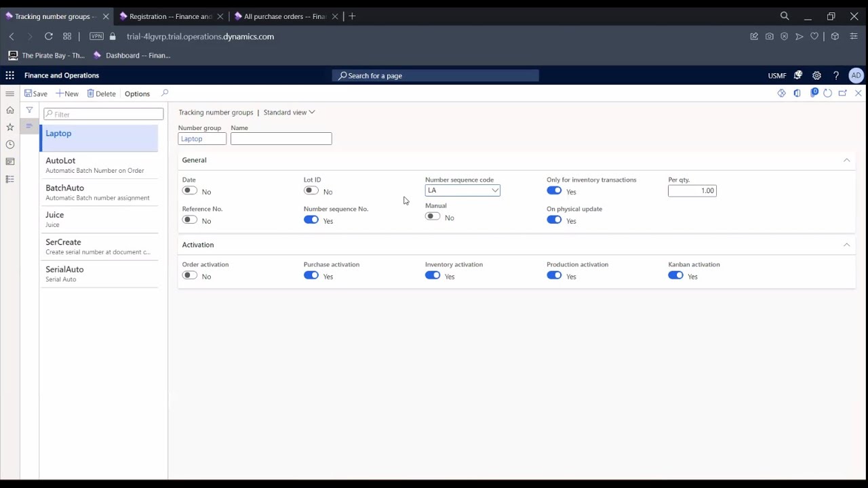The width and height of the screenshot is (868, 488).
Task: Click the Per qty. input field
Action: (x=692, y=191)
